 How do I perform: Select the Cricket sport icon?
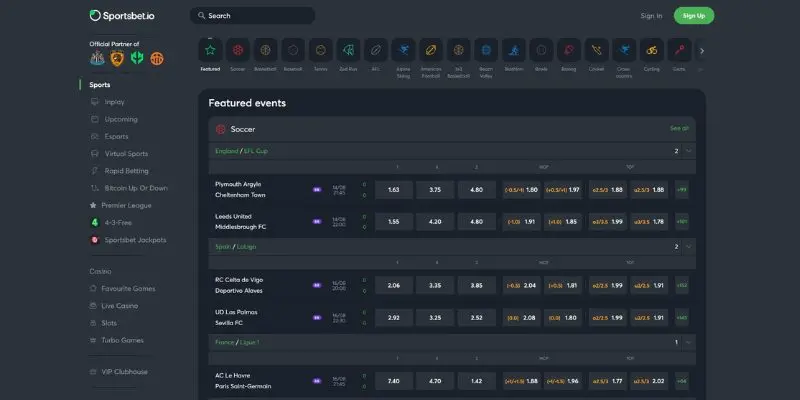point(596,50)
